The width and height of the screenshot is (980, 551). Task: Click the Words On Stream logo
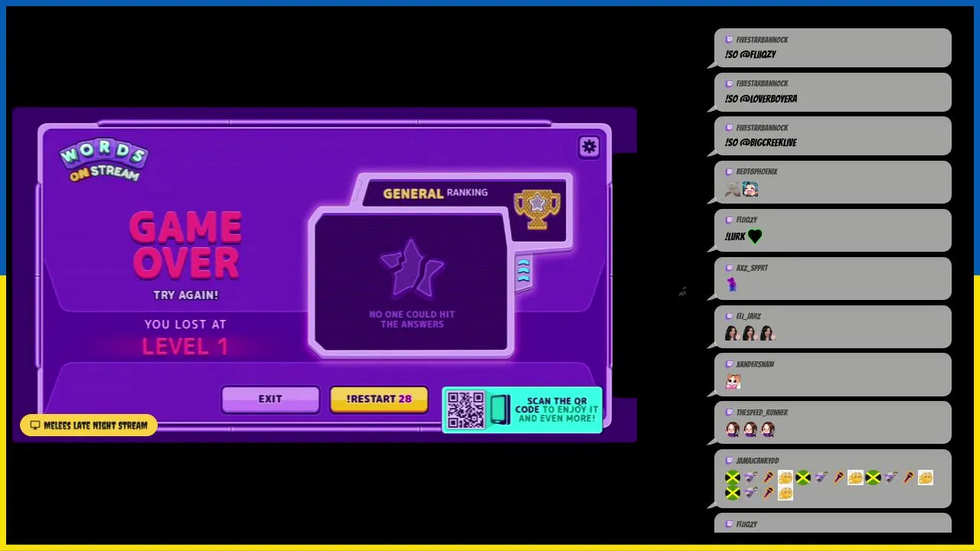103,161
